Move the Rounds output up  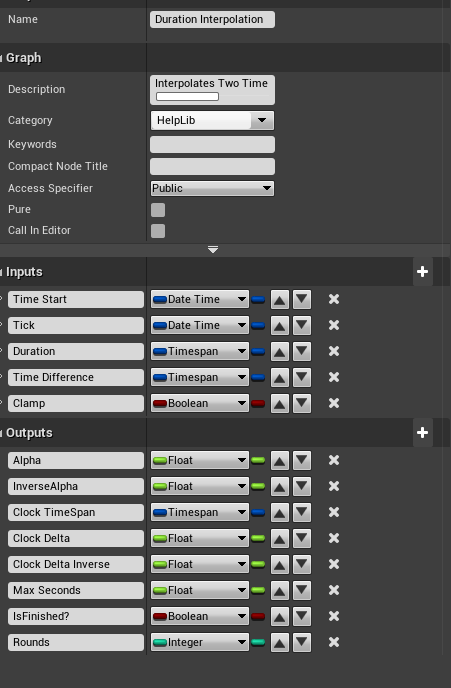click(x=279, y=642)
